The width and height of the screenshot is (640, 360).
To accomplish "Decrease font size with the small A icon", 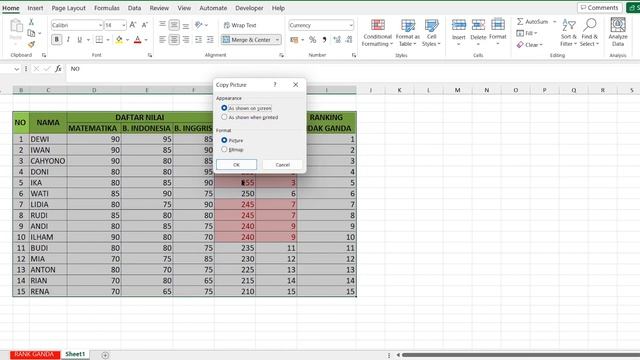I will pos(144,25).
